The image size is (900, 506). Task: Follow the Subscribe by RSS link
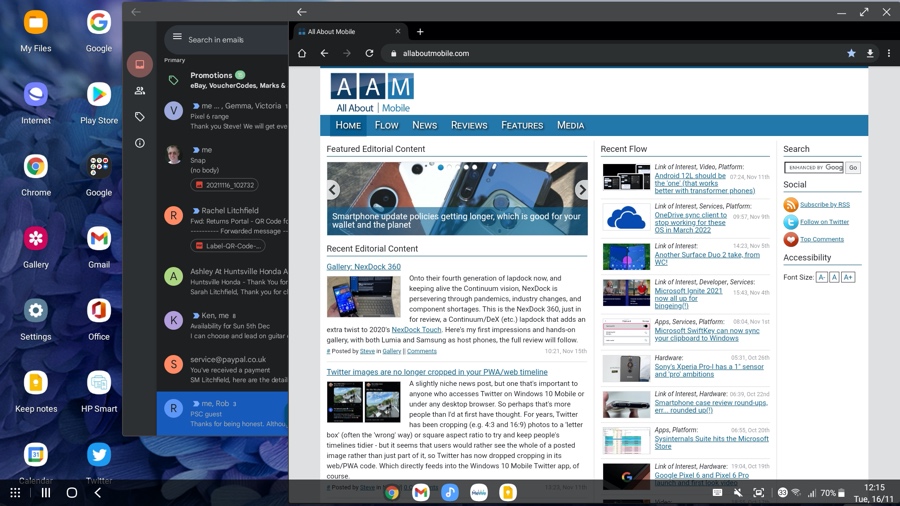click(x=825, y=205)
